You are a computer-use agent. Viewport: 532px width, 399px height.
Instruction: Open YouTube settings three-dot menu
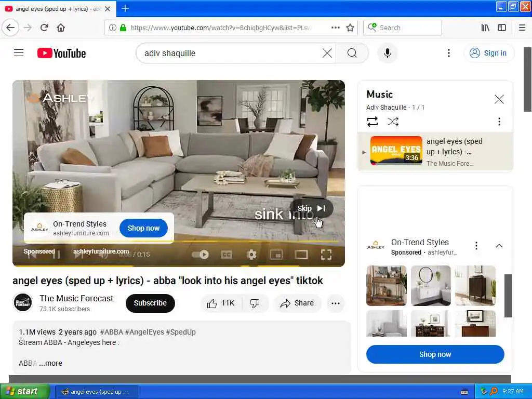click(448, 53)
